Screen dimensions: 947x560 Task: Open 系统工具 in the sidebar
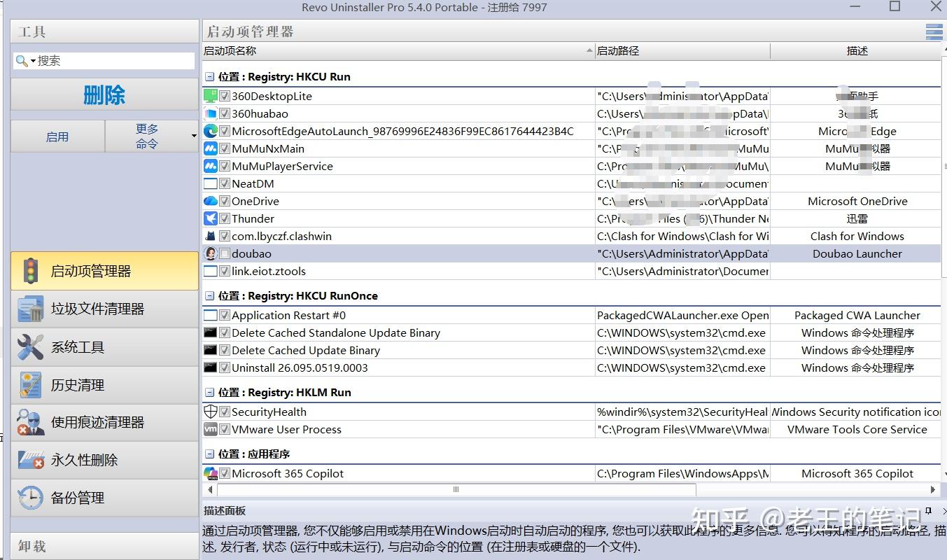coord(105,346)
